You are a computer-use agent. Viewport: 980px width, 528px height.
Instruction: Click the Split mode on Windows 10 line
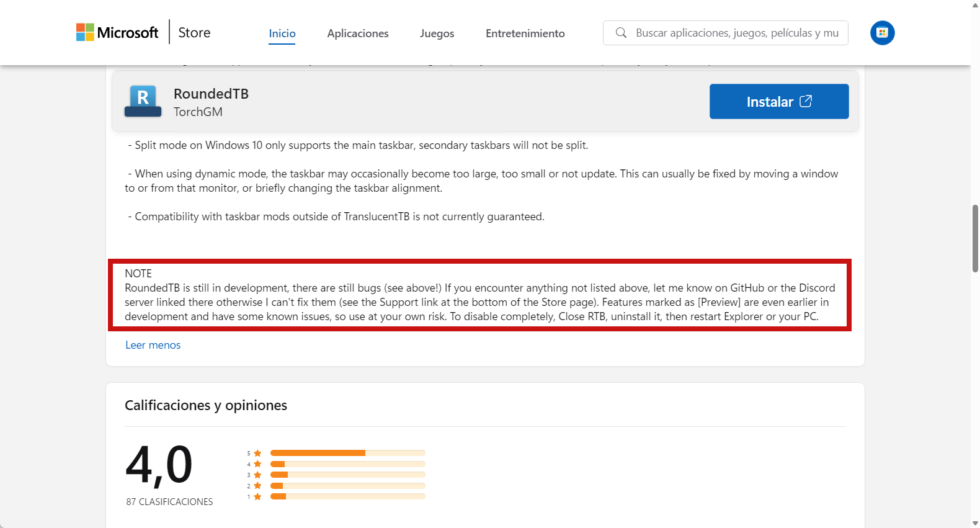pyautogui.click(x=358, y=145)
